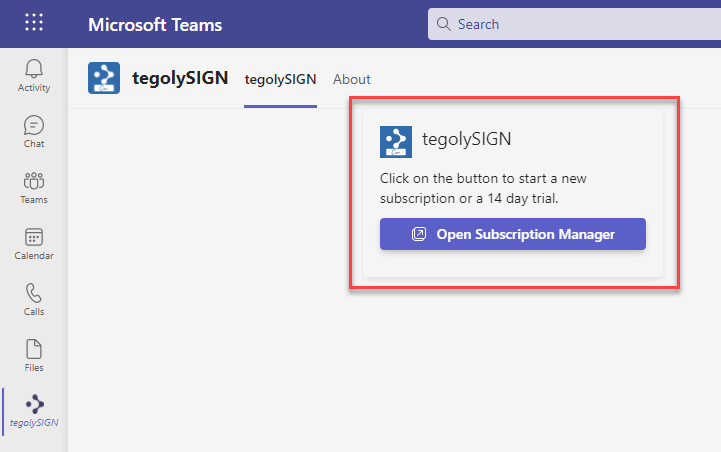Click the tegolySIGN logo in the header
The width and height of the screenshot is (721, 452).
pos(104,78)
